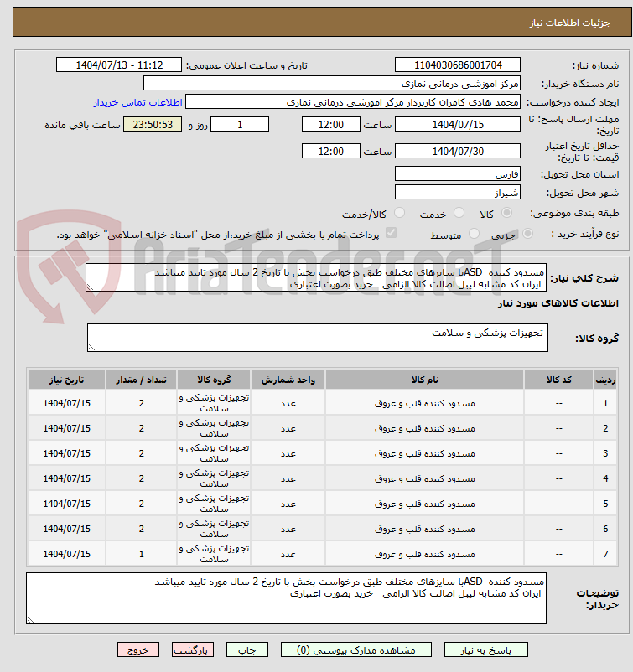Viewport: 633px width, 672px height.
Task: Click the remaining time field 23:50:53
Action: (153, 125)
